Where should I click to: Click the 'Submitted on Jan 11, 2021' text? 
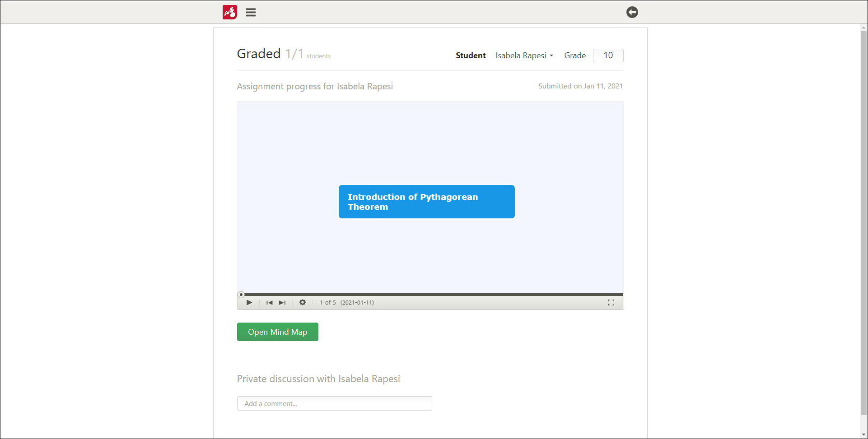coord(580,86)
